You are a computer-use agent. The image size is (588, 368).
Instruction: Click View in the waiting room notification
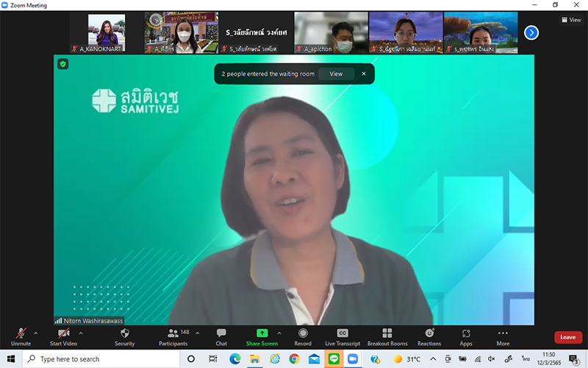click(336, 74)
